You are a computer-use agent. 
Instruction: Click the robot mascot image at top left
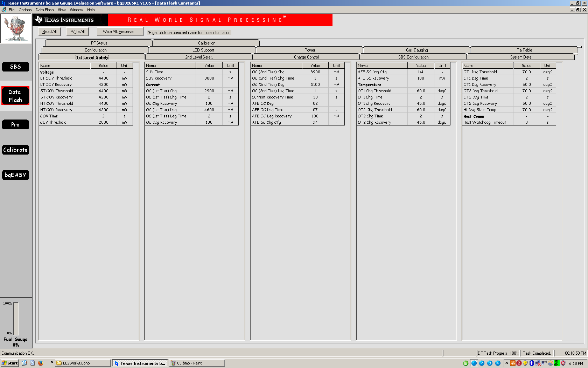click(x=16, y=29)
